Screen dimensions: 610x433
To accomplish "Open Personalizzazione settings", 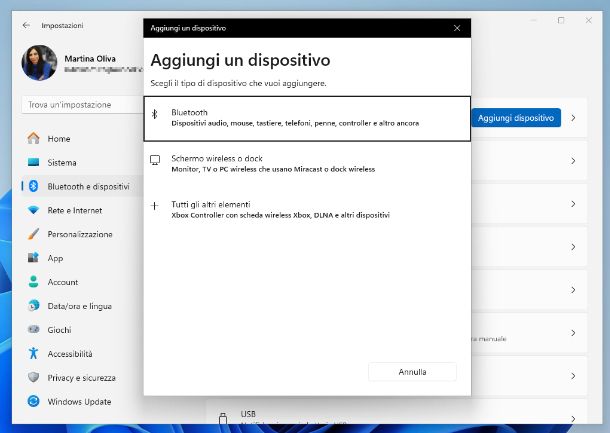I will (x=80, y=234).
